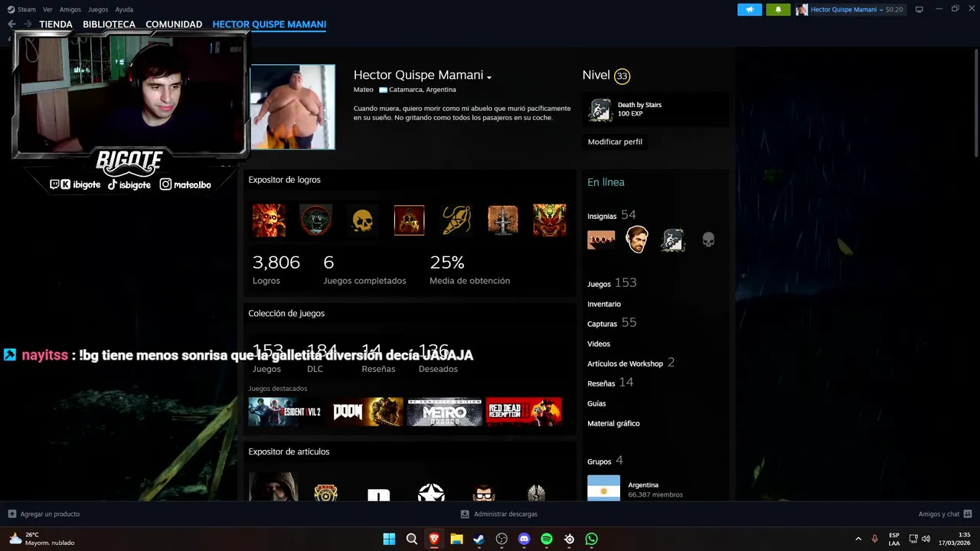Screen dimensions: 980x551
Task: Open the second dark circular achievement
Action: [x=315, y=220]
